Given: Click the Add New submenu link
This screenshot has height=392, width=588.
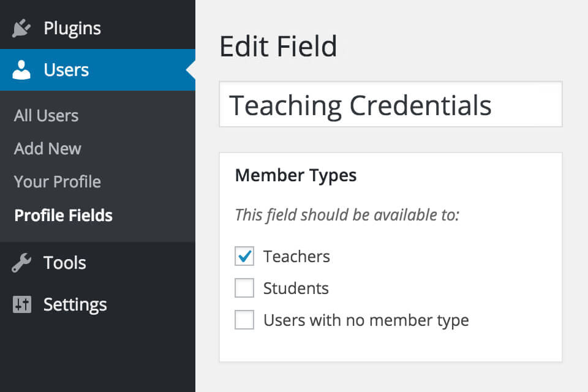Looking at the screenshot, I should [48, 149].
